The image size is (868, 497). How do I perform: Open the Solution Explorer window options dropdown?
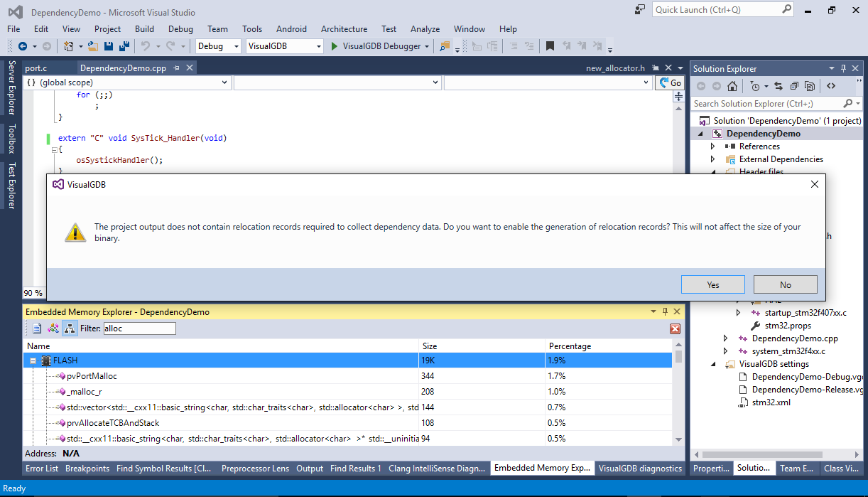(832, 68)
